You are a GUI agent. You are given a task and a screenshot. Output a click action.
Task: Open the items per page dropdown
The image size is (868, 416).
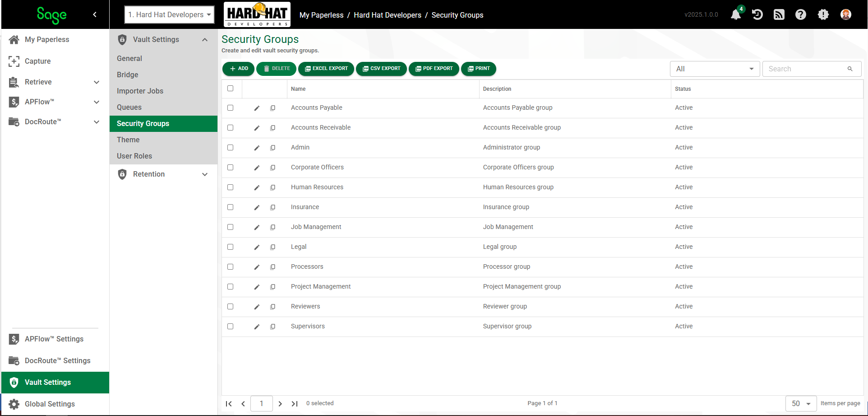tap(801, 403)
